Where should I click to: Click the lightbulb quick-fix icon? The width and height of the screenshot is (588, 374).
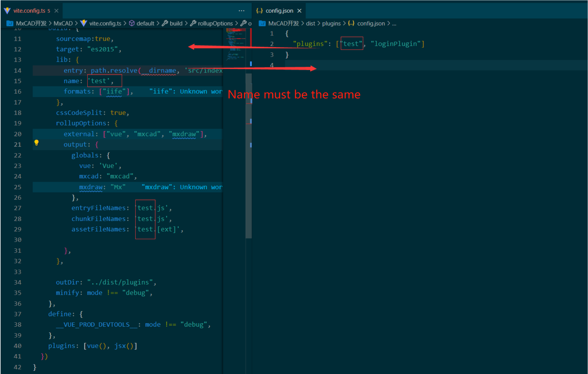36,142
